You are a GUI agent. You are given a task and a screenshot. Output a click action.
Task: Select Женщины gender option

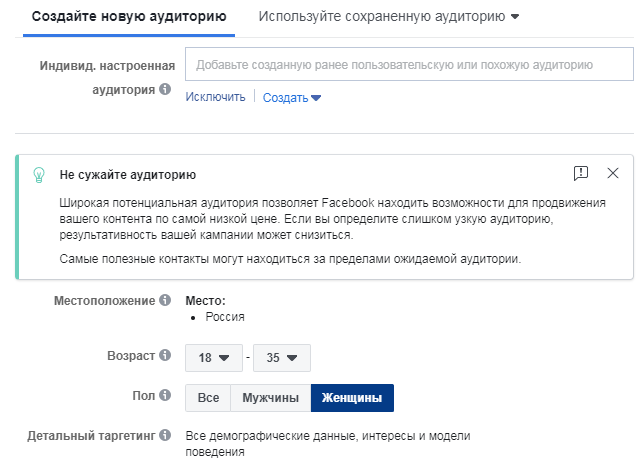coord(352,398)
